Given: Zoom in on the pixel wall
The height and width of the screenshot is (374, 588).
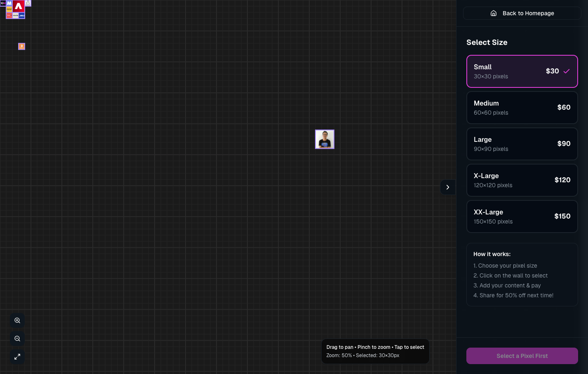Looking at the screenshot, I should pyautogui.click(x=17, y=320).
